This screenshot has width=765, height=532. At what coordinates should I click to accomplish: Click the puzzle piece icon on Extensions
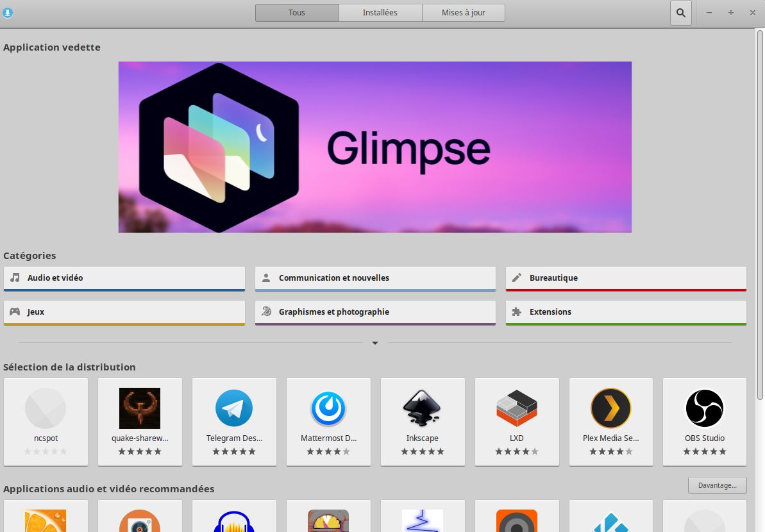click(517, 312)
